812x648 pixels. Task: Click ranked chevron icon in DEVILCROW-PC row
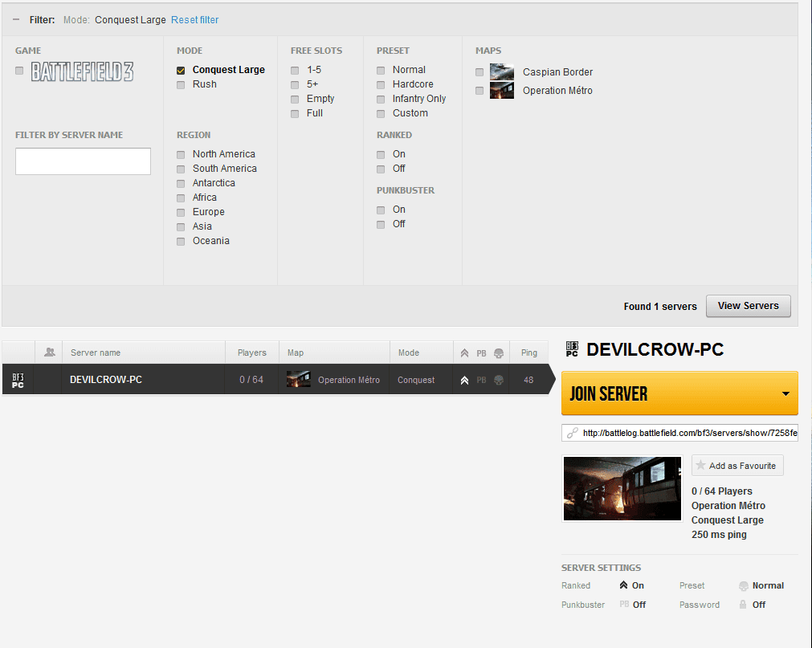coord(464,381)
